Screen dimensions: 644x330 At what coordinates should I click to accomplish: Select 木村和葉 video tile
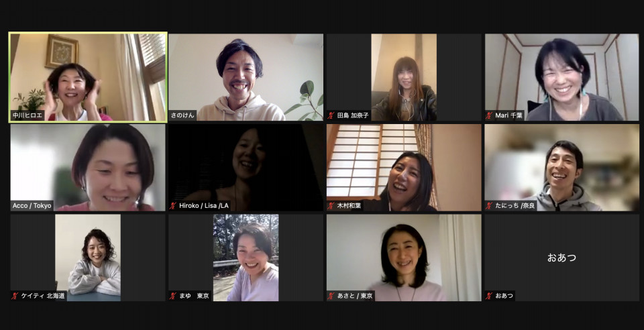click(x=404, y=168)
